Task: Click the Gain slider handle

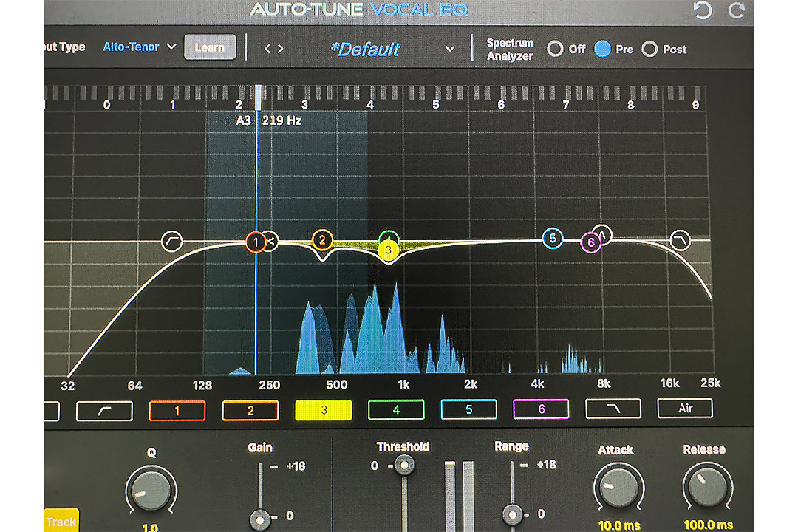Action: [x=260, y=519]
